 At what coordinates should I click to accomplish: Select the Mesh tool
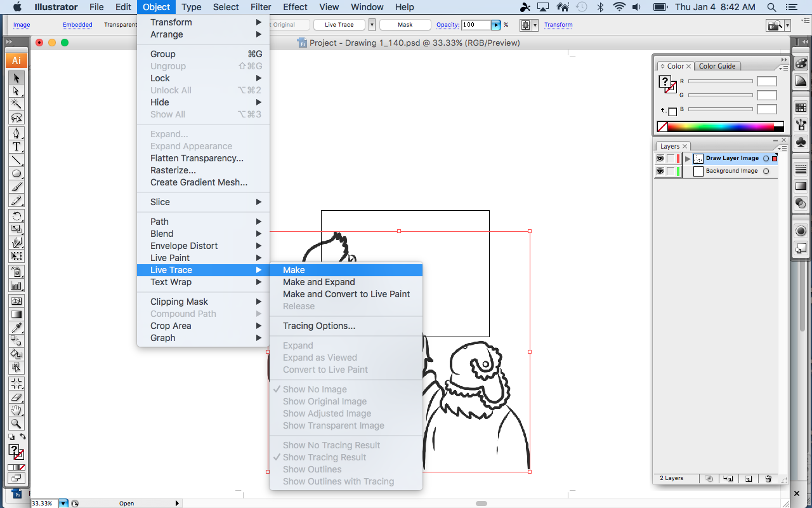pyautogui.click(x=16, y=301)
